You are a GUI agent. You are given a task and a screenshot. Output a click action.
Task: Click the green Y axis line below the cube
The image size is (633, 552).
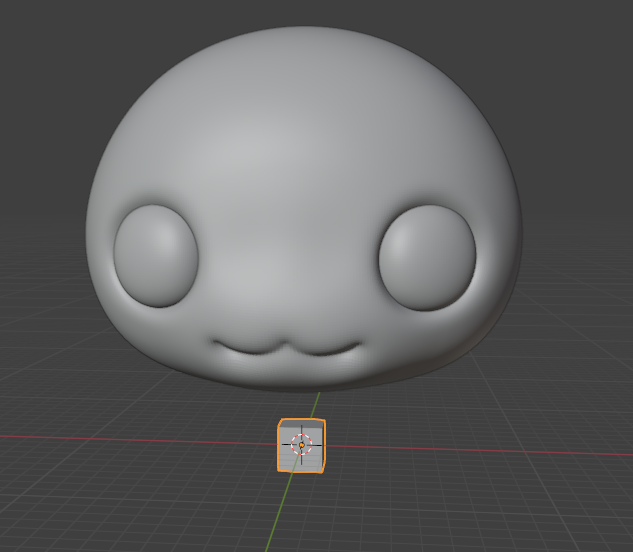(x=282, y=510)
